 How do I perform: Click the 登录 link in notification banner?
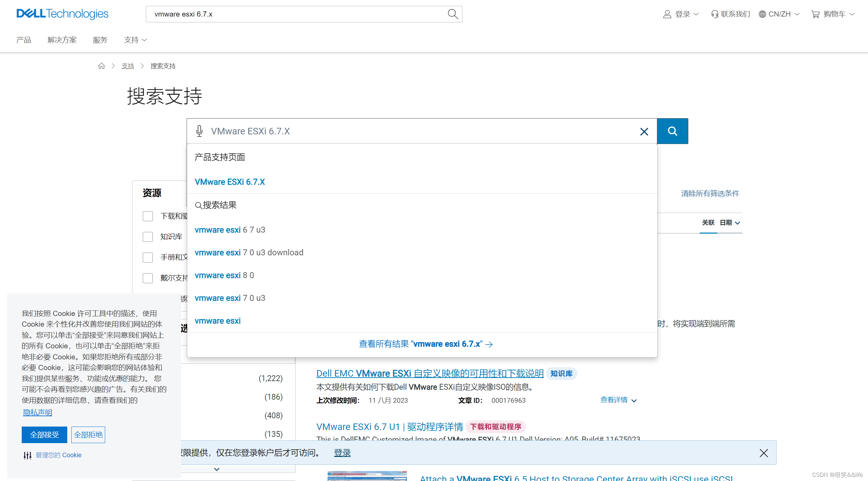pyautogui.click(x=342, y=453)
